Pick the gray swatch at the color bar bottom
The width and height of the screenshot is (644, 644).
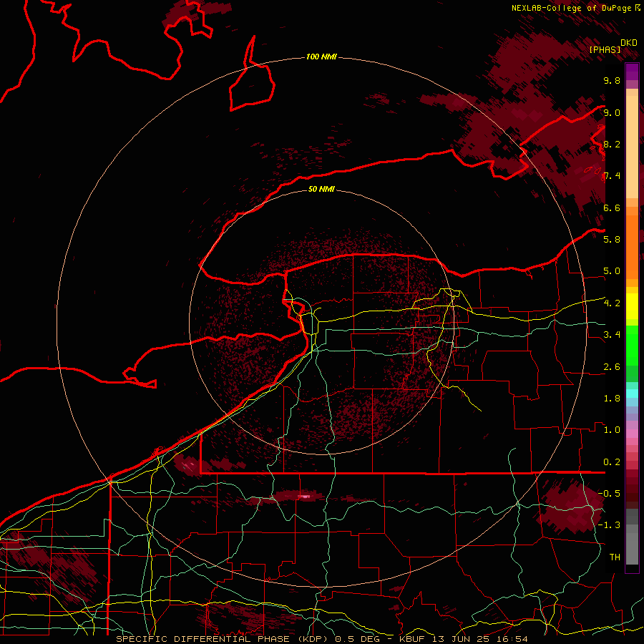(632, 548)
